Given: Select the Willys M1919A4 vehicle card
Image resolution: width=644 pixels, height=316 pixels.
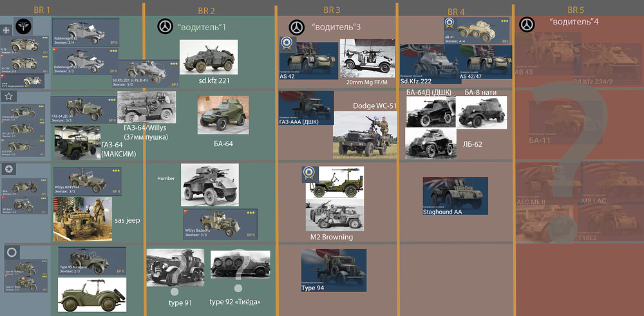Looking at the screenshot, I should coord(87,181).
